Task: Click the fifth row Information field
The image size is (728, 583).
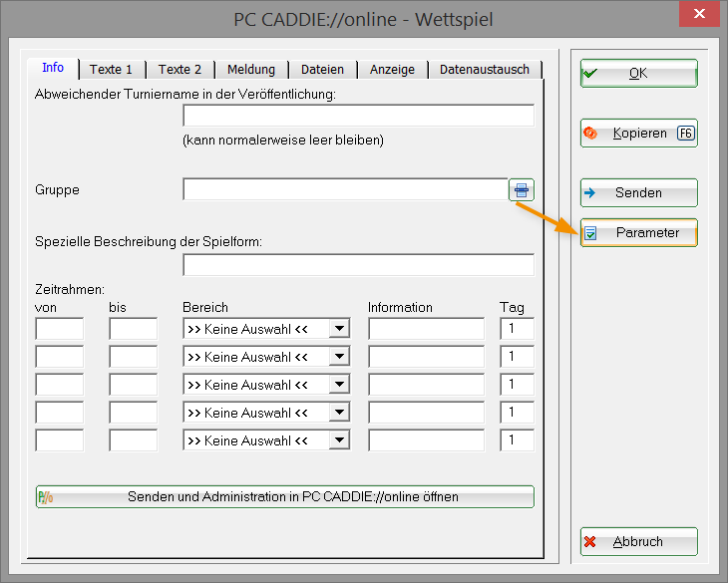Action: pyautogui.click(x=426, y=440)
